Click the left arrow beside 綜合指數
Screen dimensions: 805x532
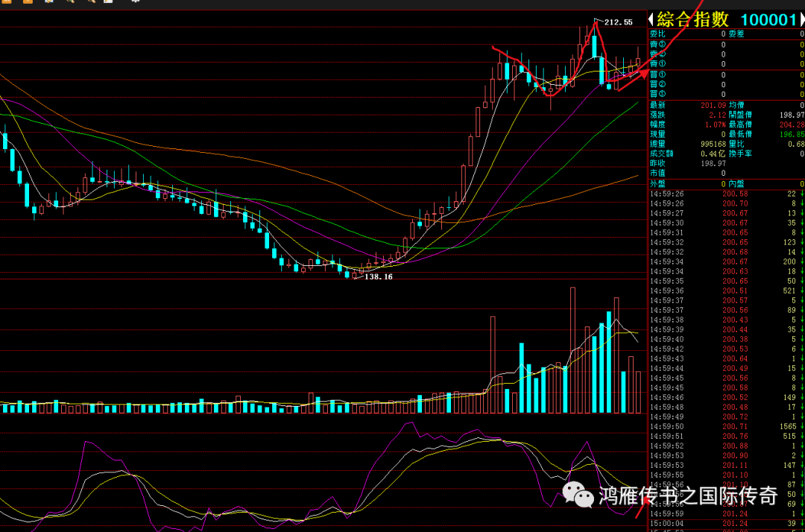[x=651, y=20]
